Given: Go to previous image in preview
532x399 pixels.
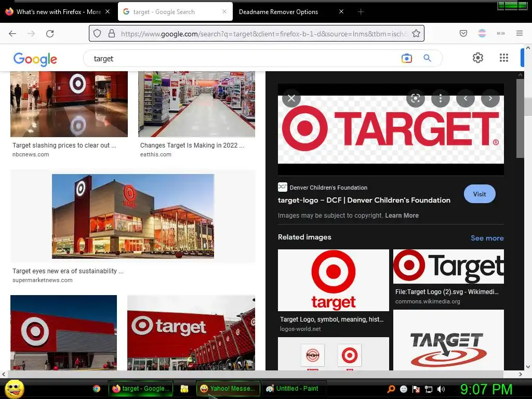Looking at the screenshot, I should point(465,98).
